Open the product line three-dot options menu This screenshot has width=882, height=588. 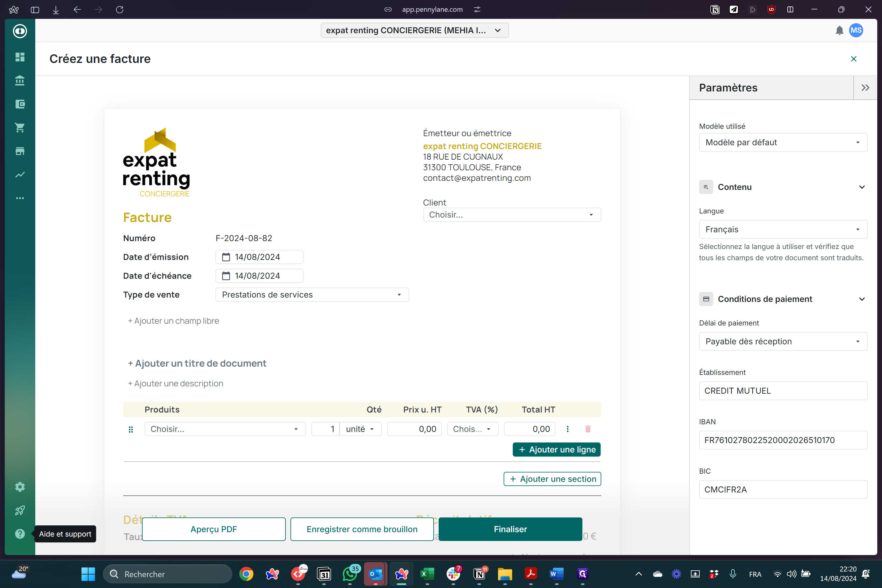(567, 429)
